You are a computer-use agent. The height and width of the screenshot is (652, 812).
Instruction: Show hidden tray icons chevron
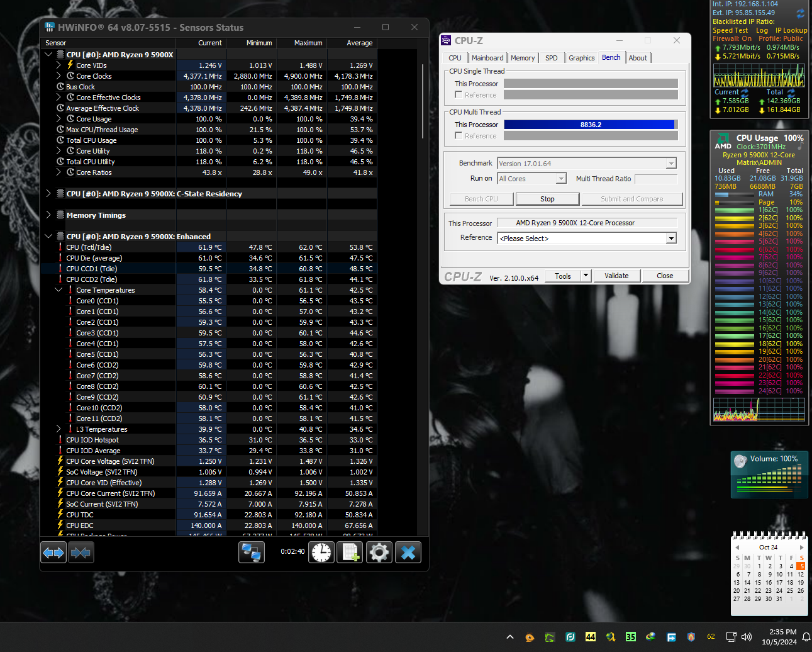click(x=509, y=637)
